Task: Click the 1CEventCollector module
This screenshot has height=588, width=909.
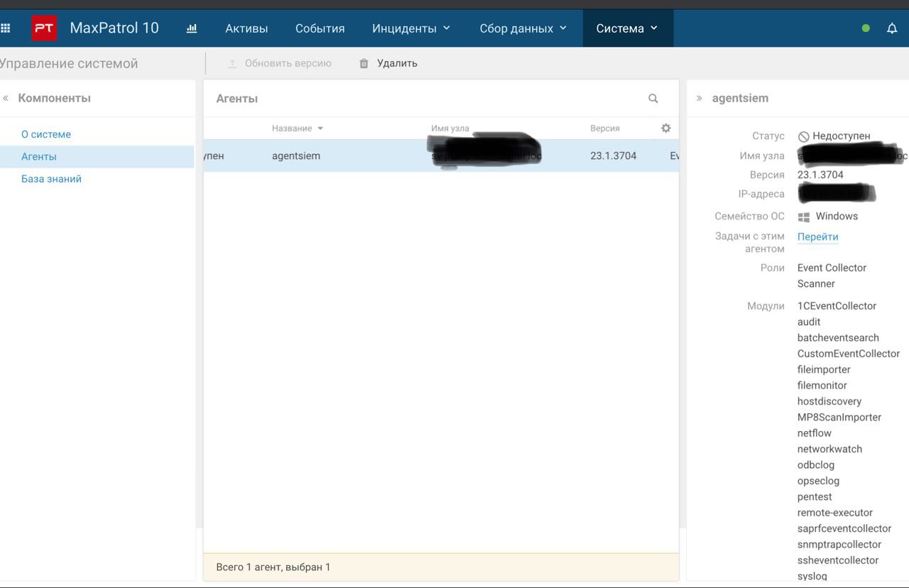Action: [x=837, y=306]
